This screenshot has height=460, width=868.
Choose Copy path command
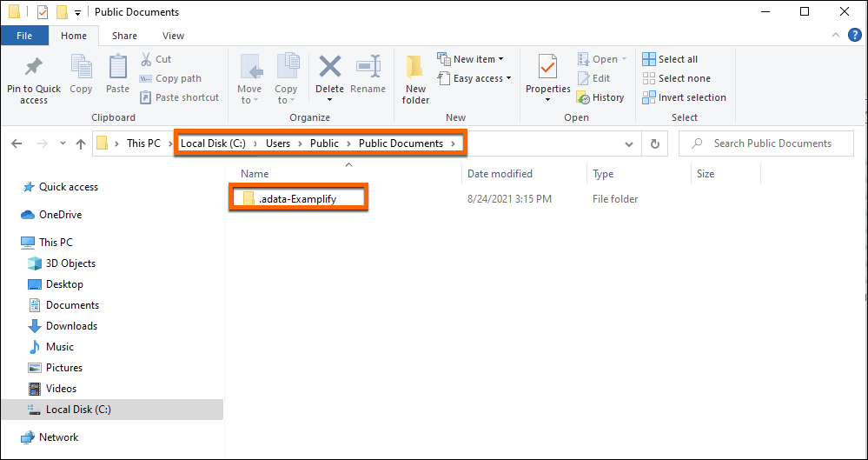pyautogui.click(x=170, y=78)
